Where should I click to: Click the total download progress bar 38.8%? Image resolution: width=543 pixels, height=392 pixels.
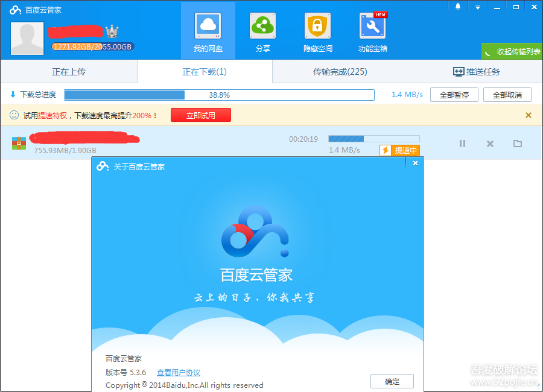(x=219, y=95)
